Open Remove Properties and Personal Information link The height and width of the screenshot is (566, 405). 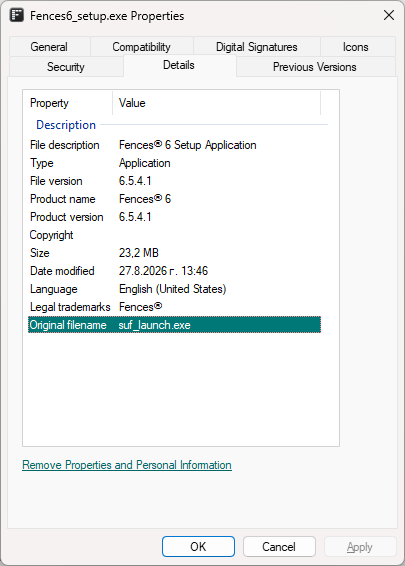pyautogui.click(x=127, y=465)
